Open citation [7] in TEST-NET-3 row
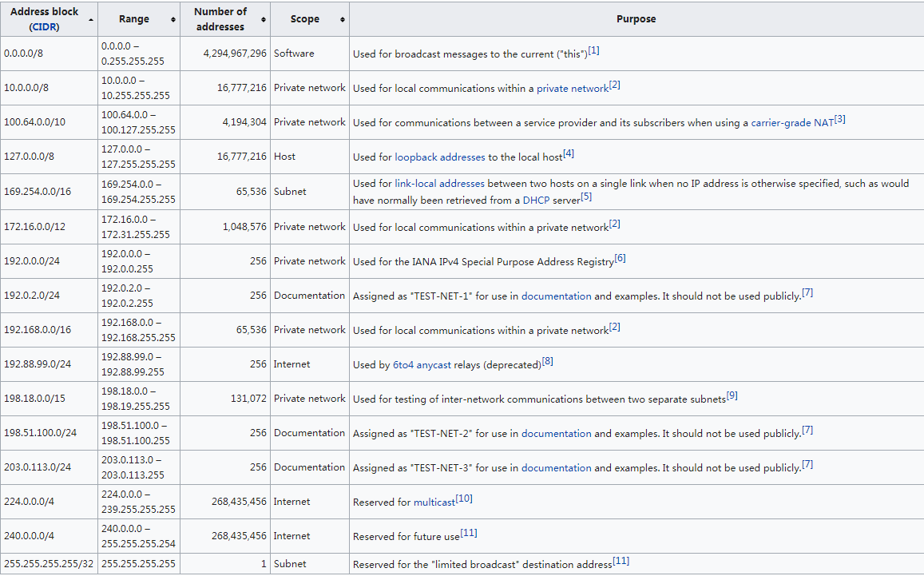Screen dimensions: 924x576 coord(807,464)
